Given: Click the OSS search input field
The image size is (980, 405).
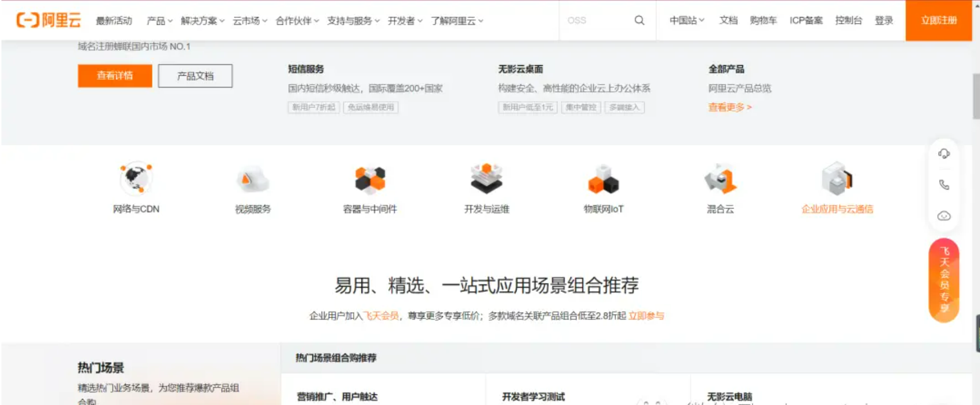Looking at the screenshot, I should [597, 20].
